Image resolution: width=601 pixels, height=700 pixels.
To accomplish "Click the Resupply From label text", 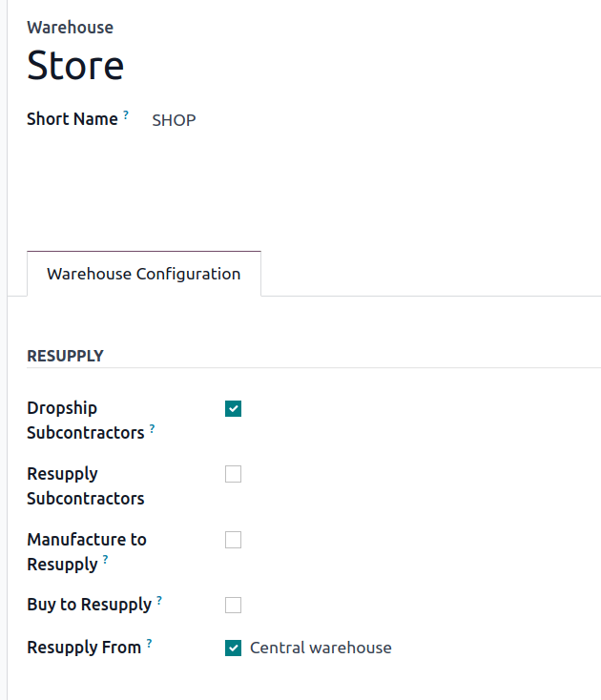I will click(x=83, y=648).
